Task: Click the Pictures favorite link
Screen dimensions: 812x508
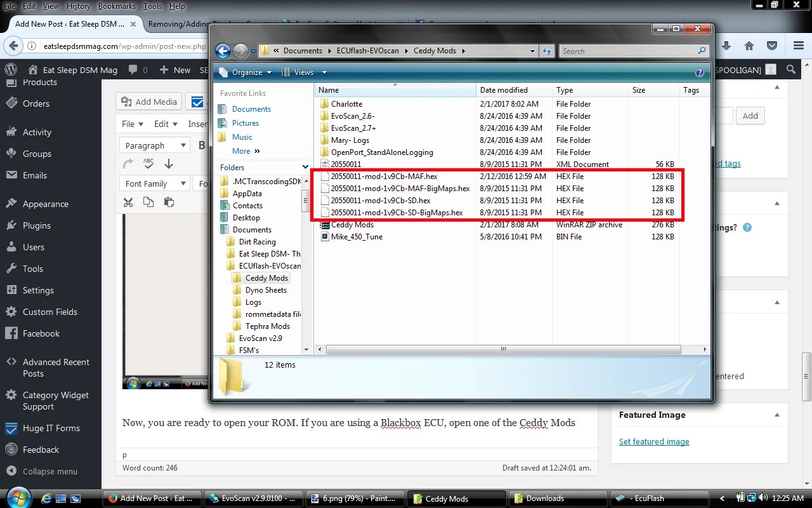Action: (245, 123)
